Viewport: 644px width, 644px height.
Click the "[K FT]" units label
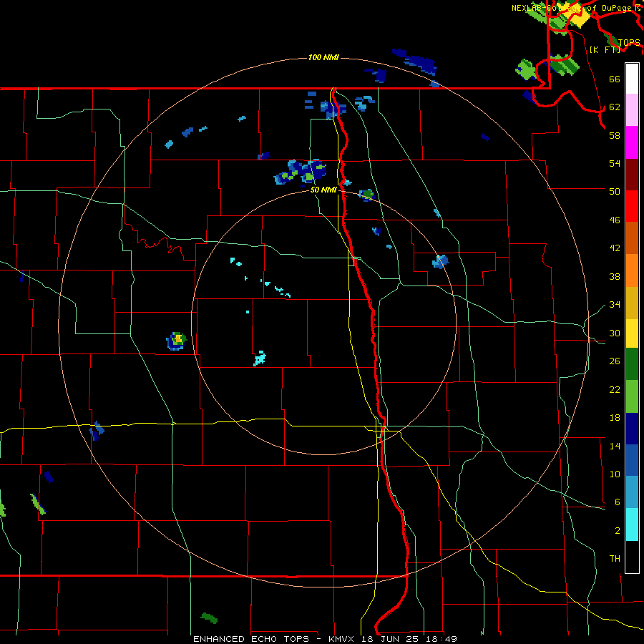click(605, 49)
